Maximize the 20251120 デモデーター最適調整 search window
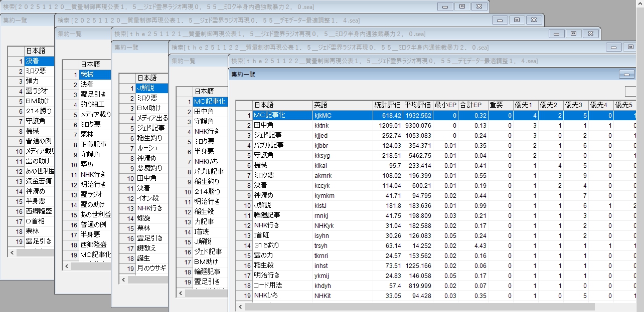This screenshot has width=644, height=312. tap(516, 20)
